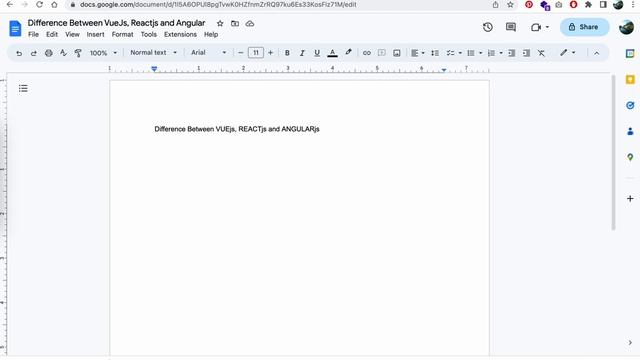The image size is (640, 360).
Task: Open the zoom level dropdown
Action: 103,53
